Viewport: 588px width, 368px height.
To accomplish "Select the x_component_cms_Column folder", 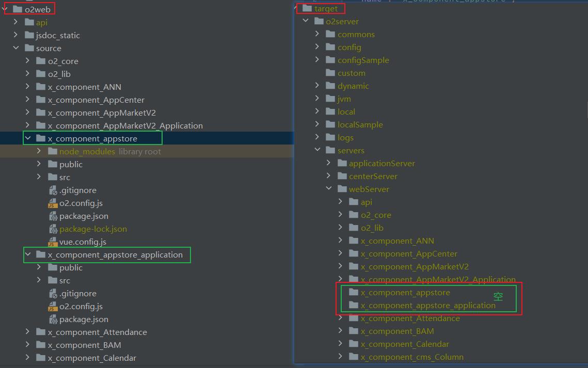I will coord(411,357).
